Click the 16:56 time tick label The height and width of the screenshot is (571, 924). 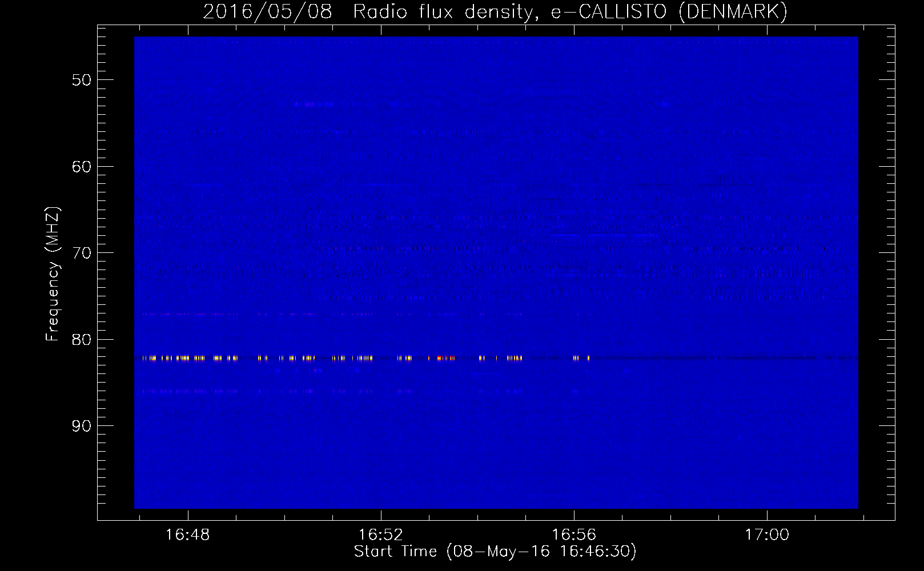574,534
